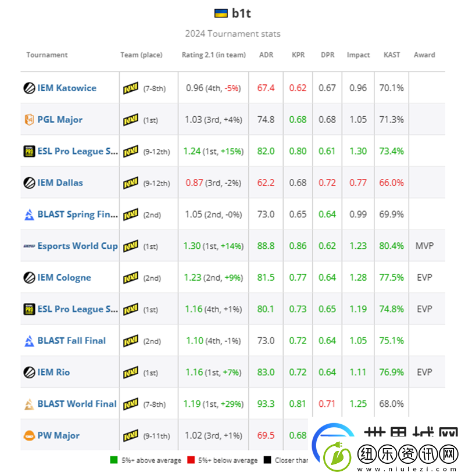The image size is (465, 476).
Task: Click the NAVI logo in PW Major row
Action: [x=131, y=436]
